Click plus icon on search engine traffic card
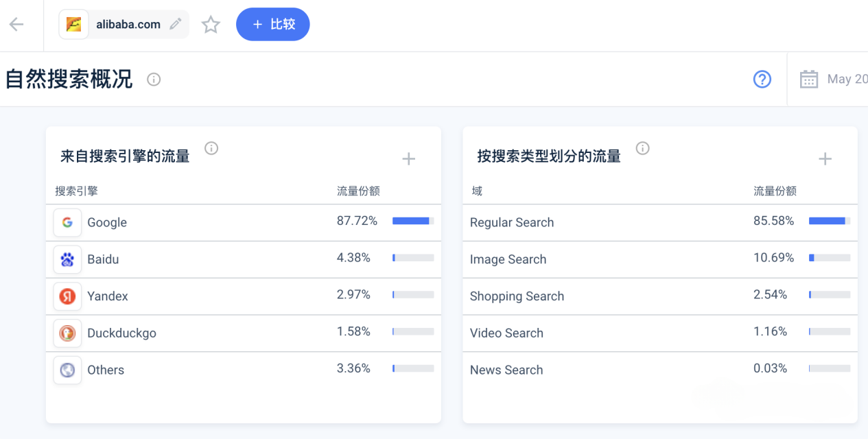The height and width of the screenshot is (439, 868). [x=408, y=159]
